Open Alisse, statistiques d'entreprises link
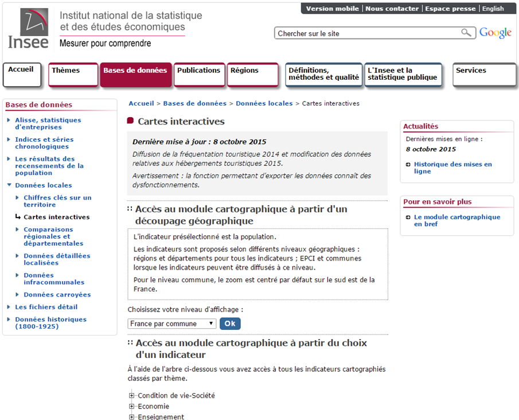Viewport: 519px width, 420px height. [x=48, y=123]
